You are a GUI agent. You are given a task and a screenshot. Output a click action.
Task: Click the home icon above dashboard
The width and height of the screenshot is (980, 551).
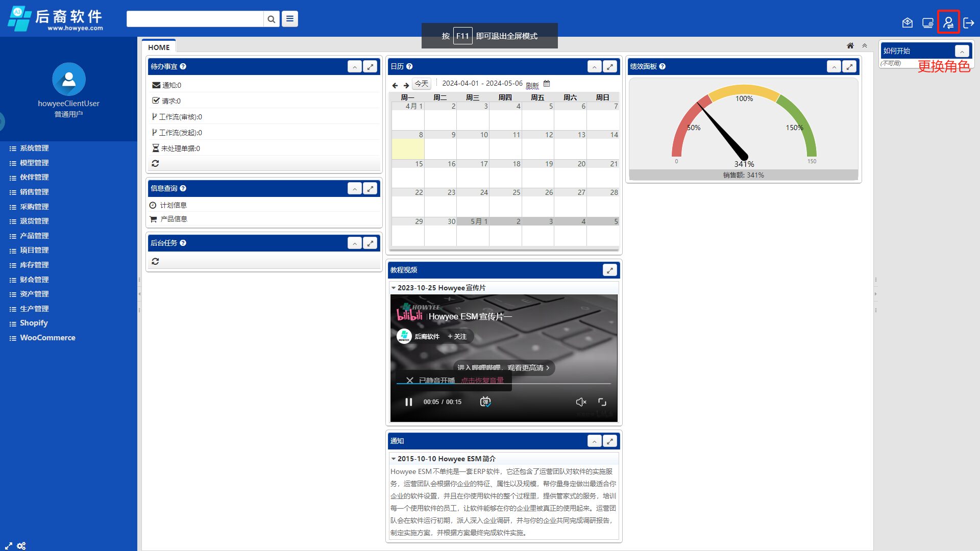click(850, 46)
